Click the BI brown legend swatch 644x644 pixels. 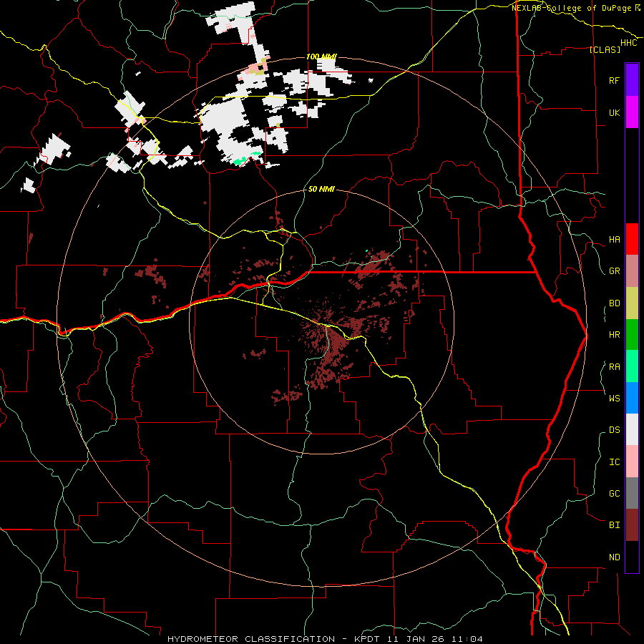coord(632,525)
